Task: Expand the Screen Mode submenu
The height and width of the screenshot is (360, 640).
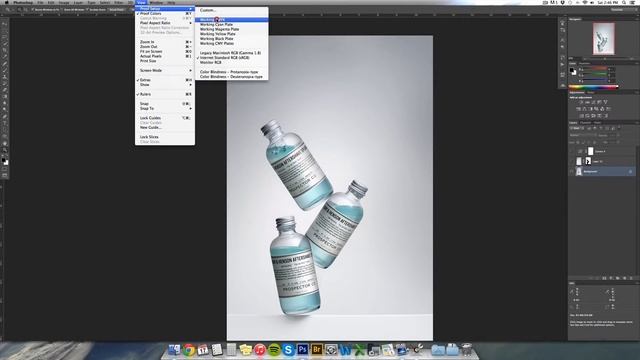Action: (x=165, y=71)
